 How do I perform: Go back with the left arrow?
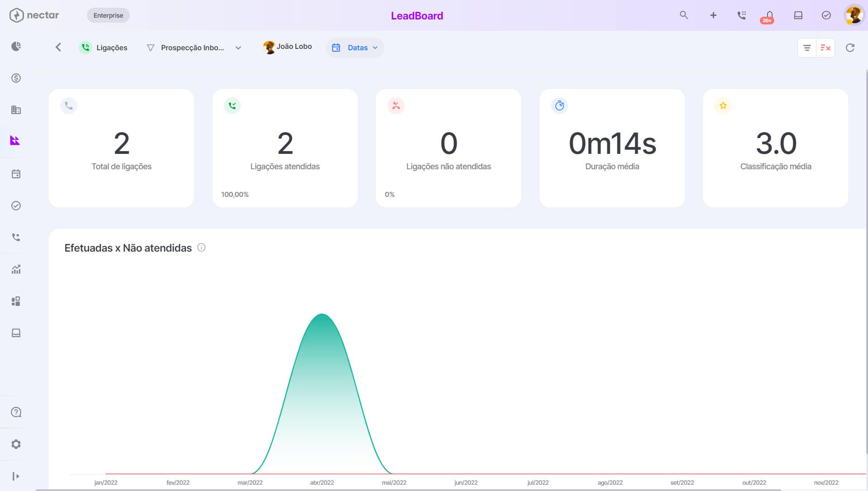pyautogui.click(x=58, y=47)
